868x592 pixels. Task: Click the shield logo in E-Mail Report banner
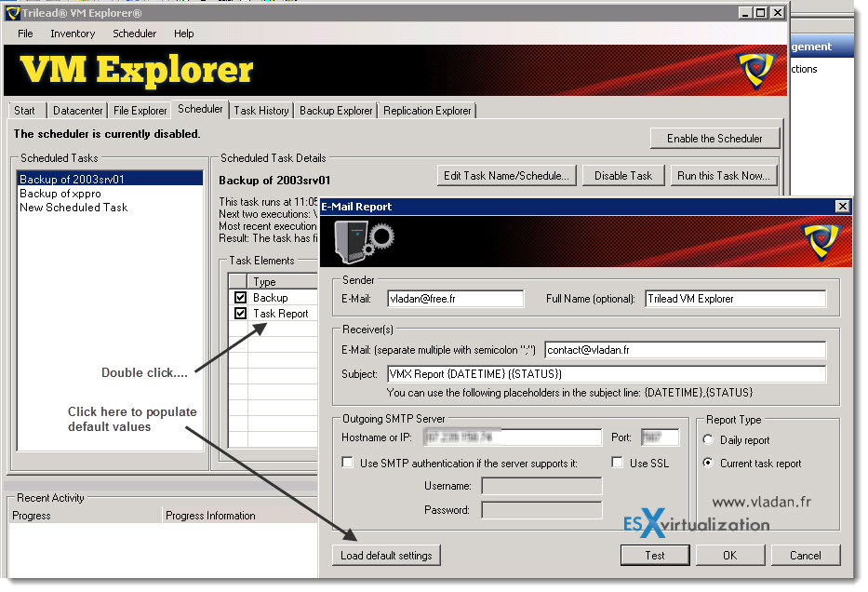(x=821, y=241)
